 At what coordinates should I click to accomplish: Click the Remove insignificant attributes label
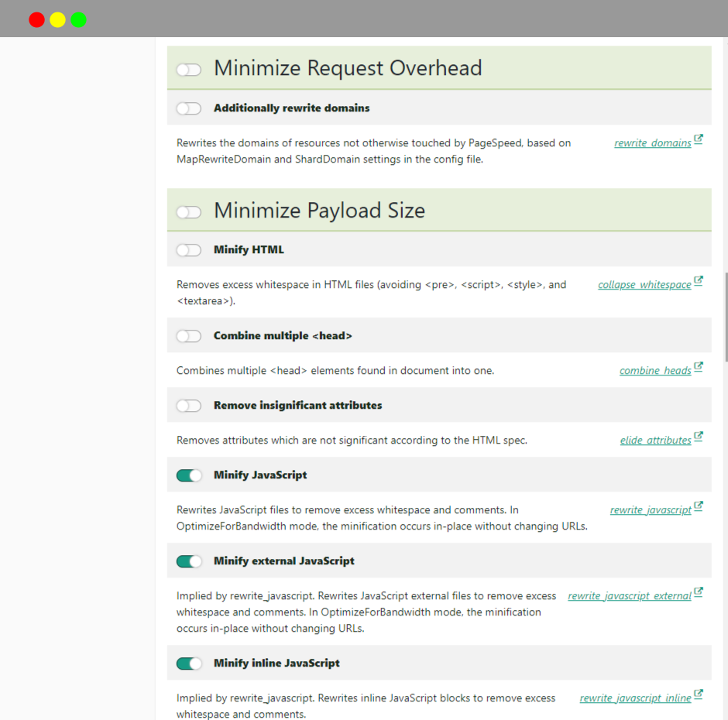tap(297, 405)
